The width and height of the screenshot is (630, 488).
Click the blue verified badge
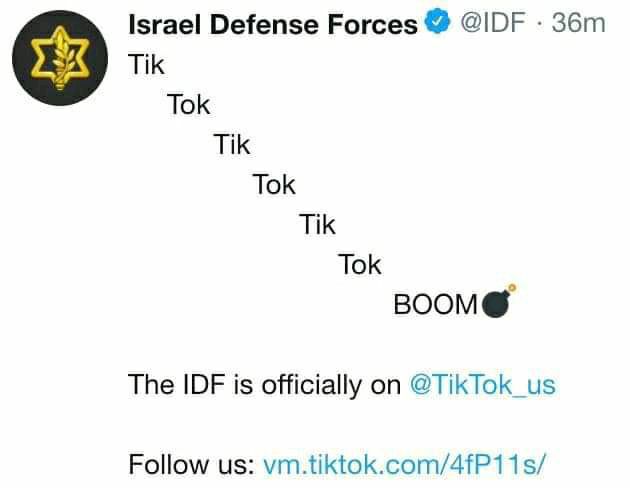click(x=438, y=22)
